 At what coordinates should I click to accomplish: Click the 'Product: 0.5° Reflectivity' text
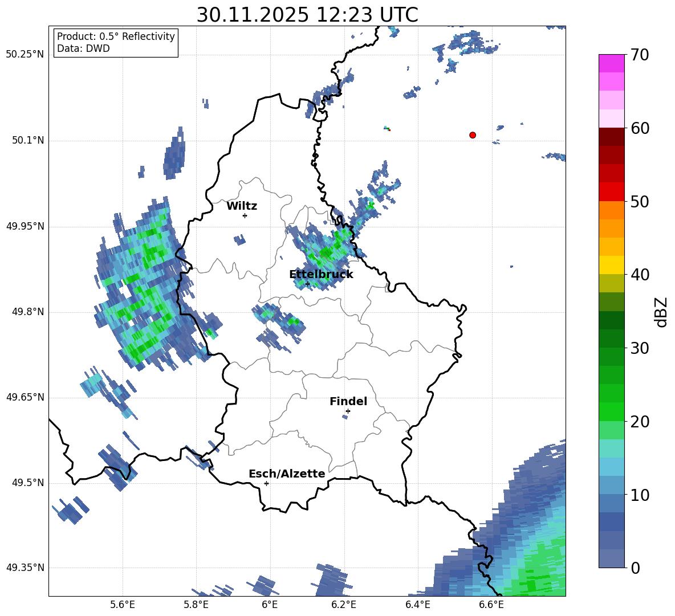pos(116,36)
